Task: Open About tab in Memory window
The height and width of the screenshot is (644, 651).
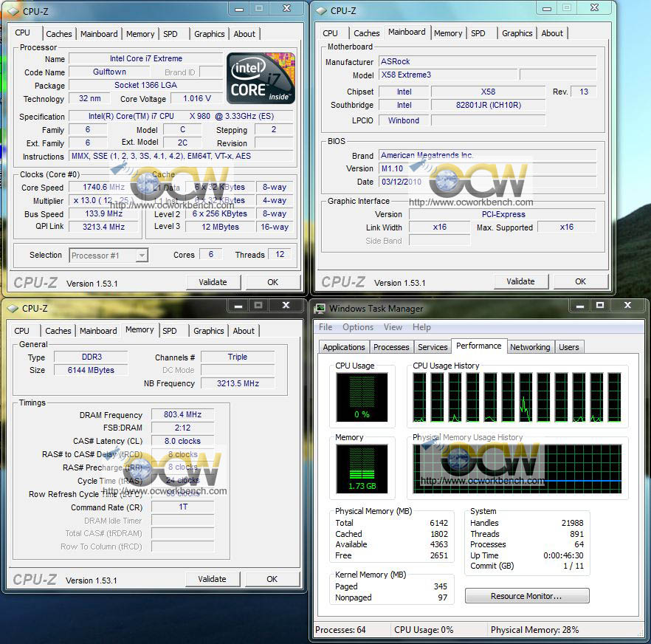Action: click(x=244, y=331)
